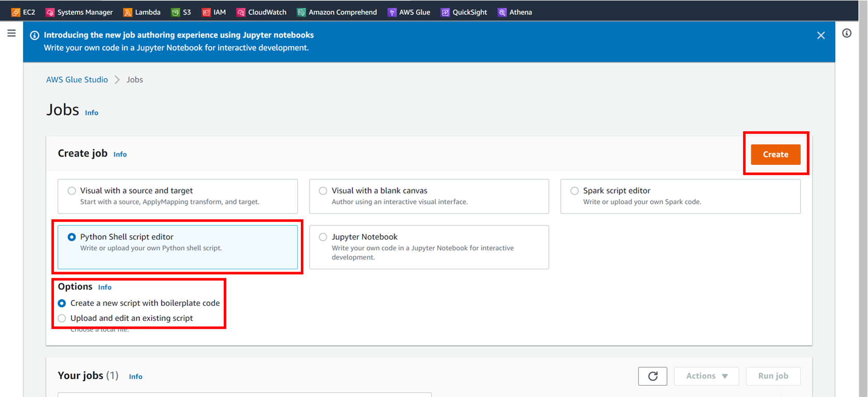The image size is (868, 397).
Task: Open the EC2 service shortcut icon
Action: coord(16,12)
